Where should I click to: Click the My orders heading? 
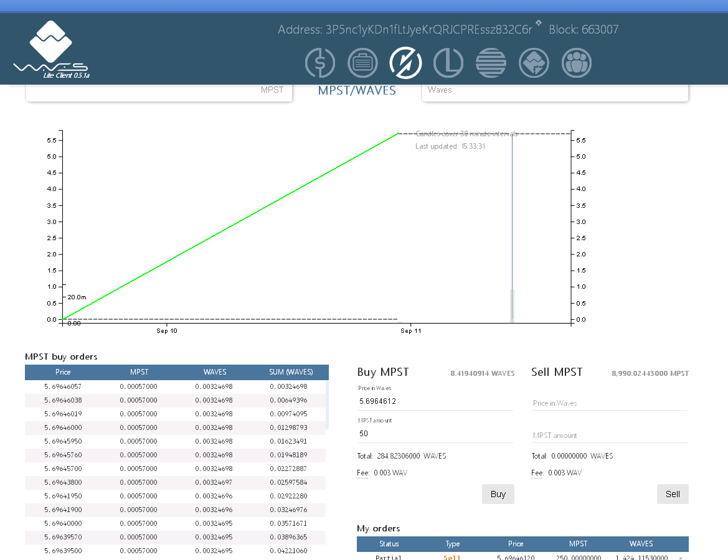[x=379, y=528]
